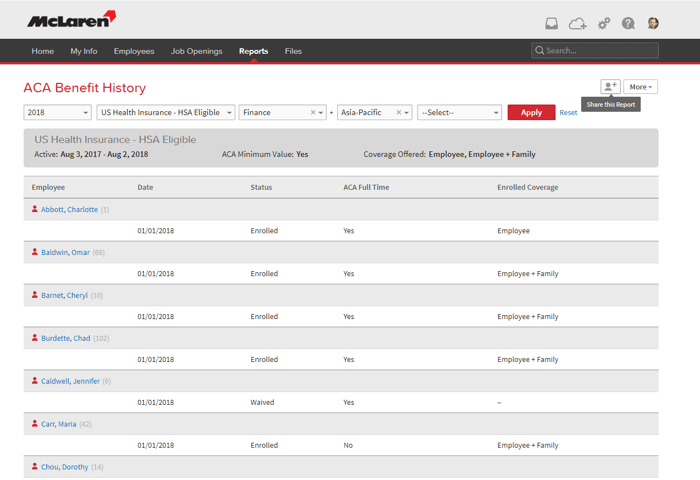Viewport: 700px width, 480px height.
Task: Click the Share this Report icon button
Action: [x=610, y=87]
